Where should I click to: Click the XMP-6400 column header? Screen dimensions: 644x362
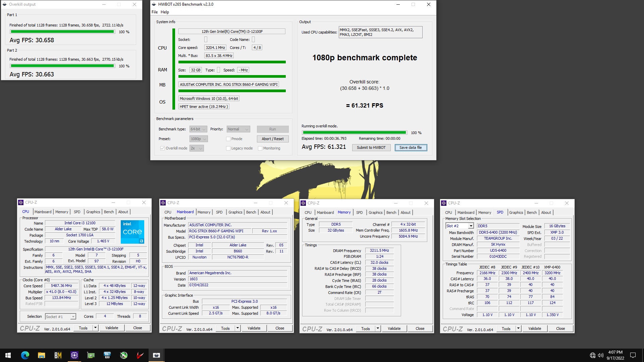click(x=552, y=267)
